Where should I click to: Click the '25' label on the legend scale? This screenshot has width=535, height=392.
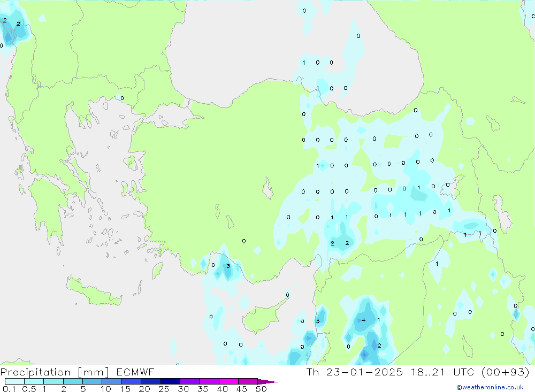coord(164,389)
